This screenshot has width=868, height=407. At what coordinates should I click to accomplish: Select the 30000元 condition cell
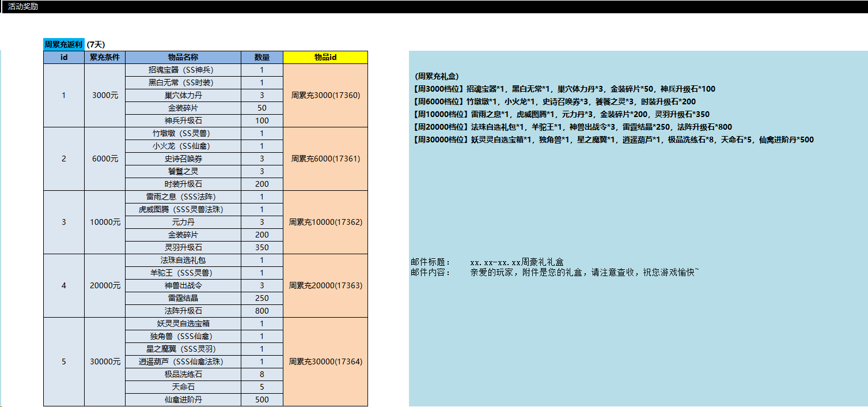tap(105, 361)
